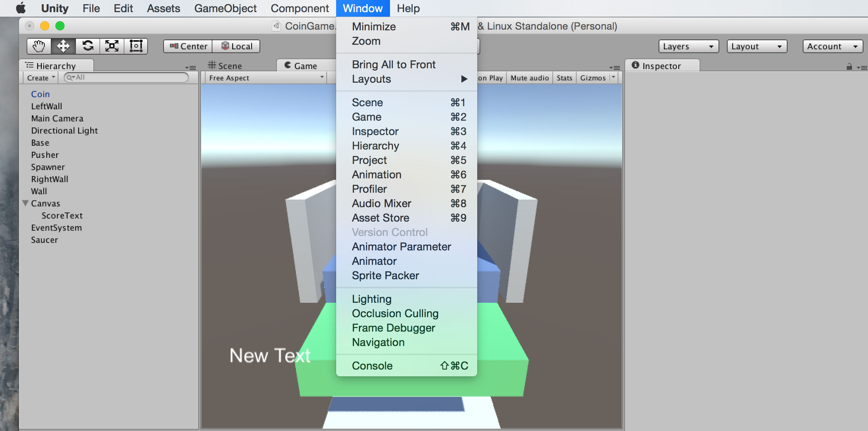Open Occlusion Culling window
The height and width of the screenshot is (431, 868).
tap(406, 313)
